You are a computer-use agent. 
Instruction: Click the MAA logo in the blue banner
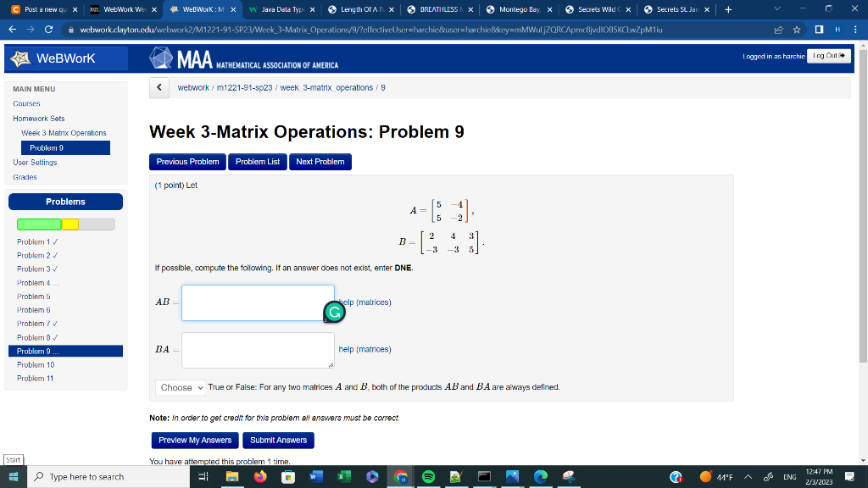(x=159, y=58)
